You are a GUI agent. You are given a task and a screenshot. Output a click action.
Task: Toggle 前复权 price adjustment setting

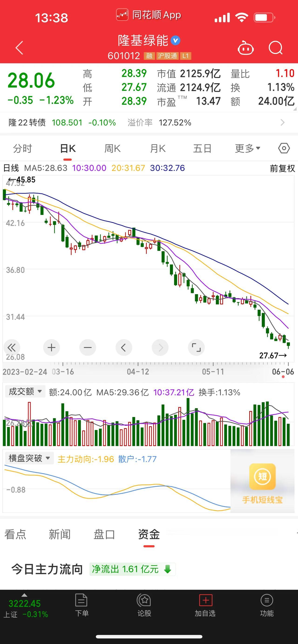pyautogui.click(x=282, y=168)
